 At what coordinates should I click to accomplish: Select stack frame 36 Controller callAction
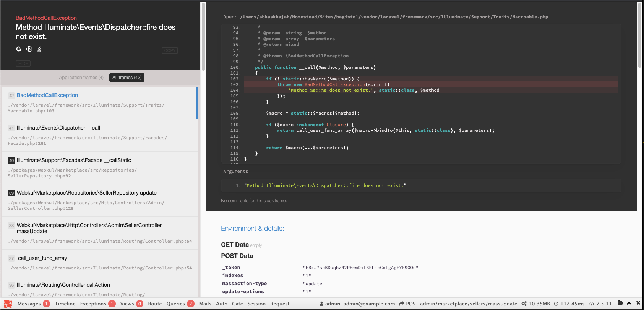tap(99, 287)
